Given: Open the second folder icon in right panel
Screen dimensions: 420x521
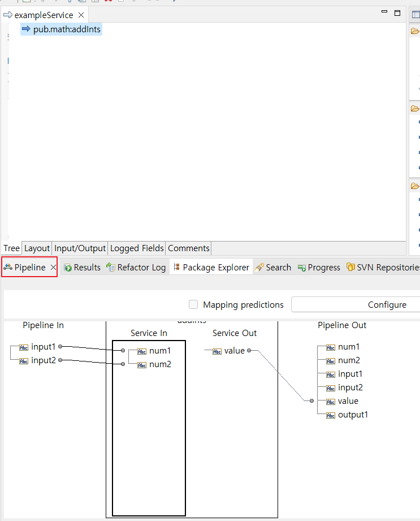Looking at the screenshot, I should click(x=415, y=108).
